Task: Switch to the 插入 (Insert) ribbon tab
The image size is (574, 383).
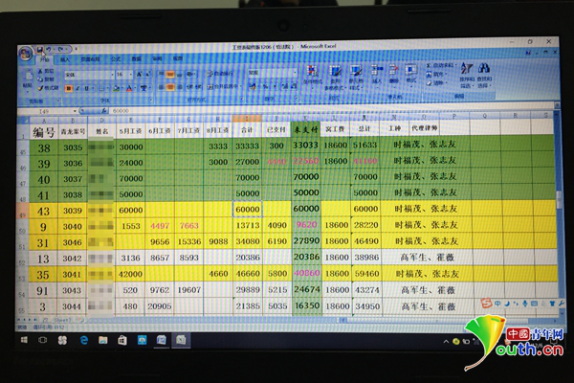Action: [64, 59]
